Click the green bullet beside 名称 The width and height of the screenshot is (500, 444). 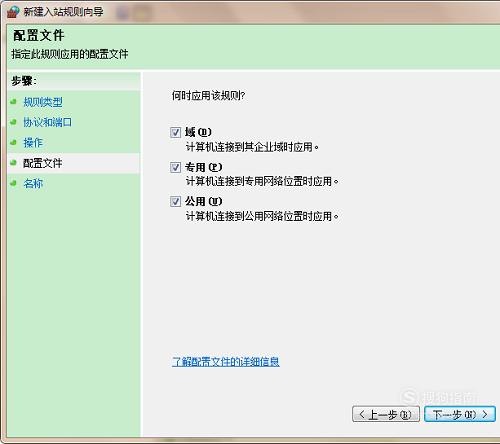13,183
